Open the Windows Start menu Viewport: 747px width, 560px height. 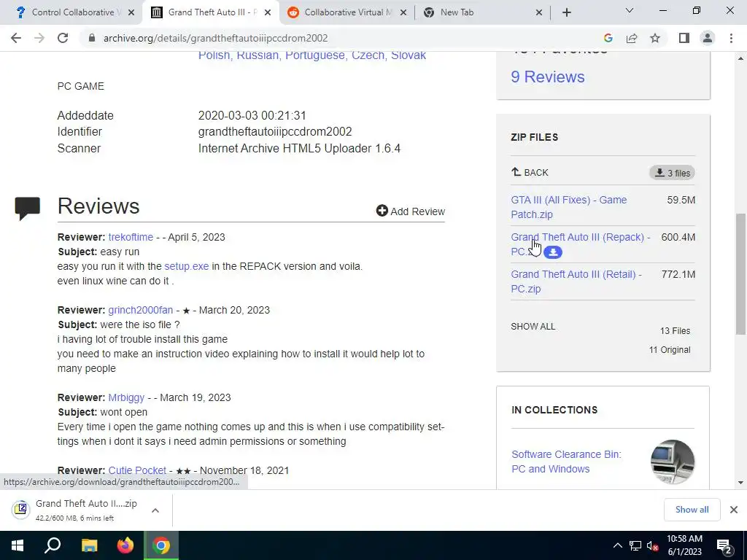pyautogui.click(x=18, y=545)
